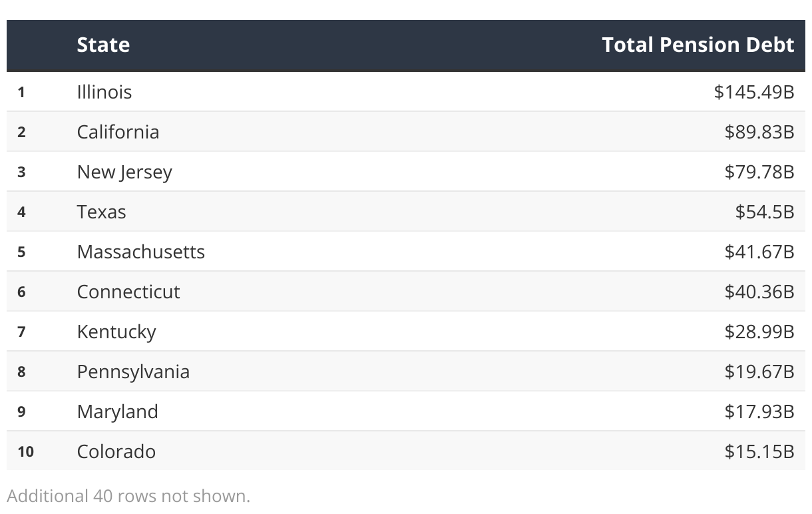Select New Jersey in the table
Viewport: 812px width, 514px height.
tap(124, 172)
